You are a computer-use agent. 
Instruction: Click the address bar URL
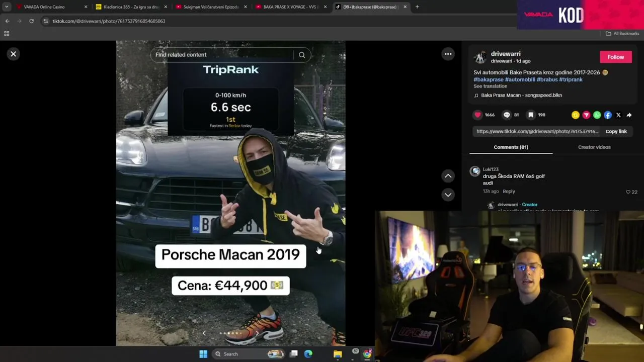click(x=109, y=21)
